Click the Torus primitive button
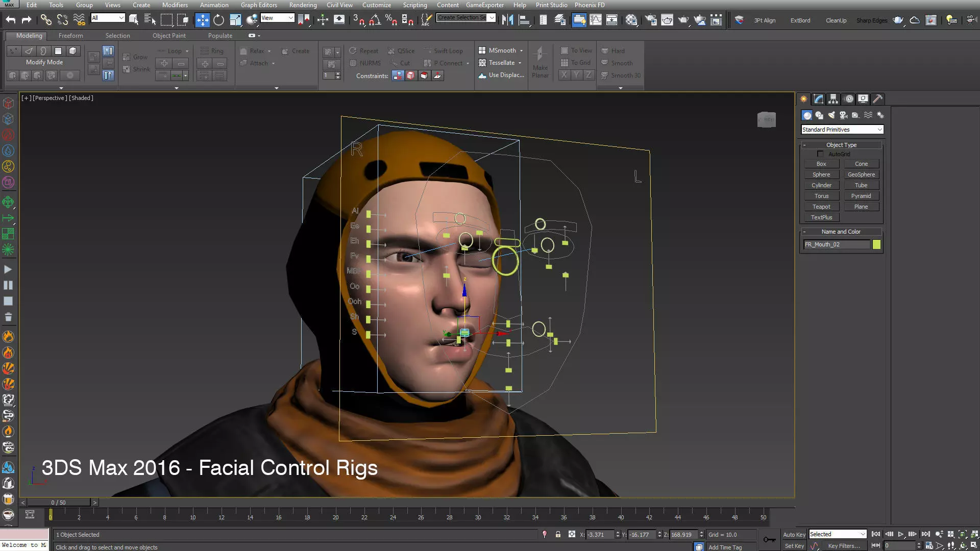 (821, 196)
